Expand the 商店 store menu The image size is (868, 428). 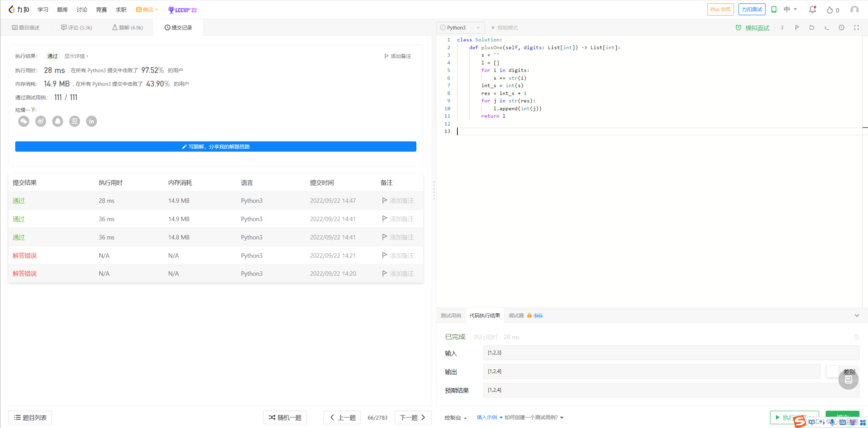coord(147,10)
